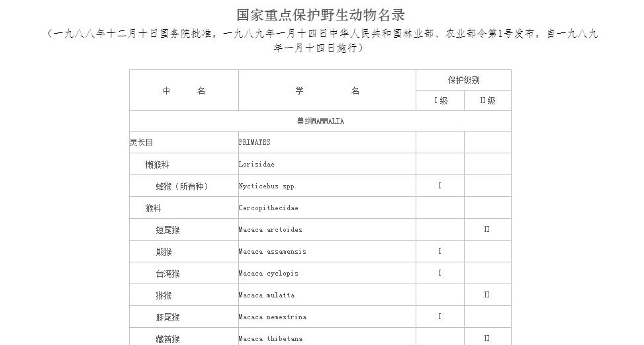Select the 熊猴 species cell
The image size is (644, 345).
(x=184, y=251)
